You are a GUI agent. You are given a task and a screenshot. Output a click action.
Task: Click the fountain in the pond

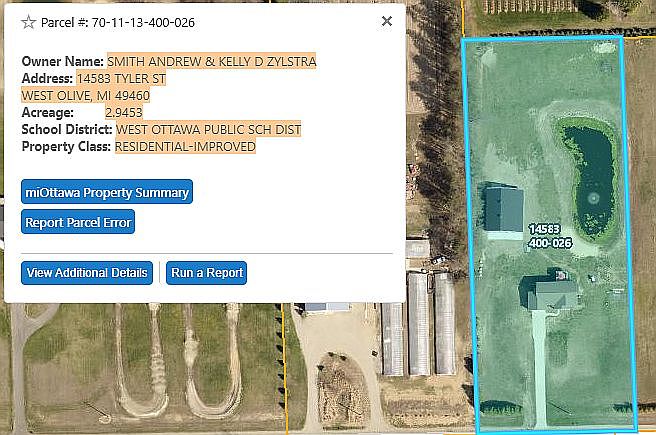pyautogui.click(x=593, y=198)
